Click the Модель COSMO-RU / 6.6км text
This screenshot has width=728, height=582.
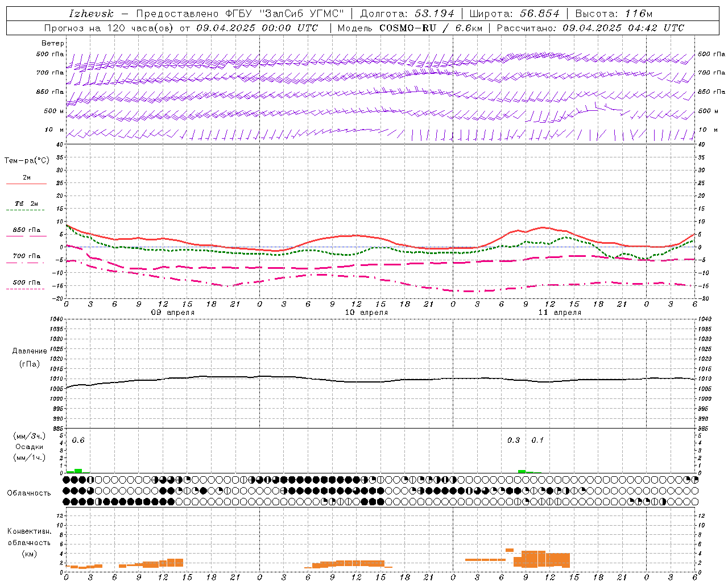(410, 28)
